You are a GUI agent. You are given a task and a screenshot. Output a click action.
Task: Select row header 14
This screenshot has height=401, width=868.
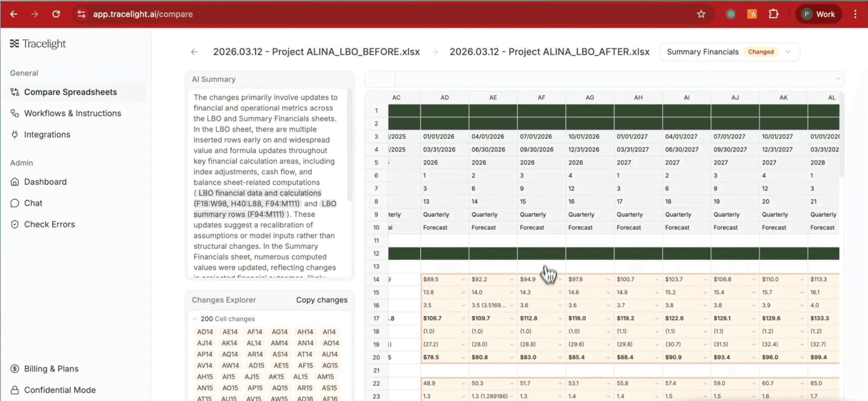point(376,279)
